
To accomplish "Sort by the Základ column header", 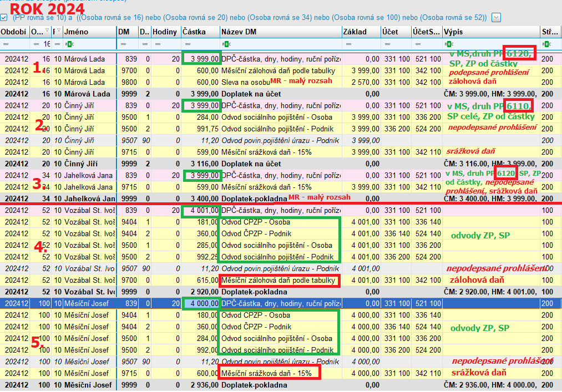I will coord(361,32).
